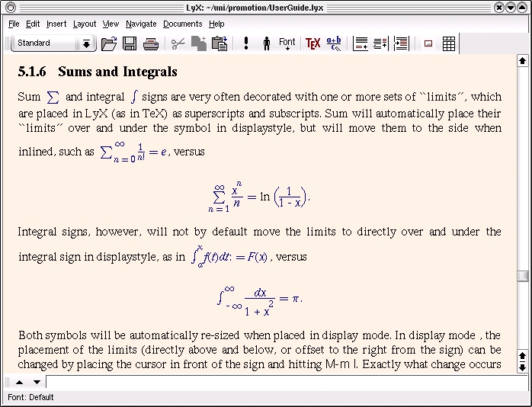The width and height of the screenshot is (532, 407).
Task: Increase depth with the indent icon
Action: (402, 43)
